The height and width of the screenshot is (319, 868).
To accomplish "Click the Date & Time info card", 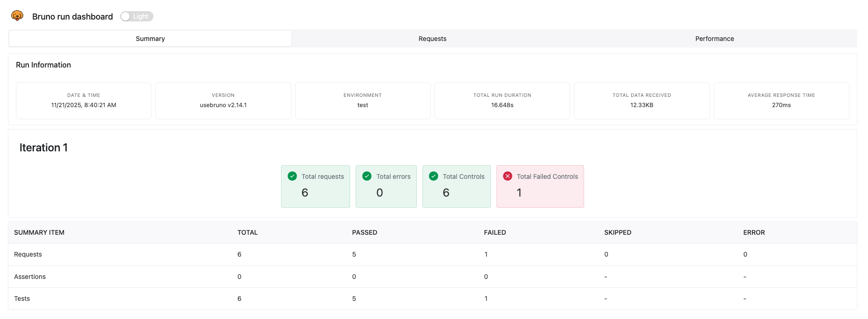I will [x=83, y=101].
